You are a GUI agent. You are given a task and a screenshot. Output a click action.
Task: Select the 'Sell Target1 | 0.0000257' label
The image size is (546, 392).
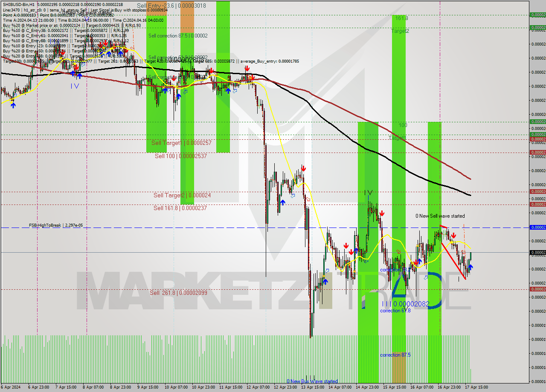[x=181, y=143]
